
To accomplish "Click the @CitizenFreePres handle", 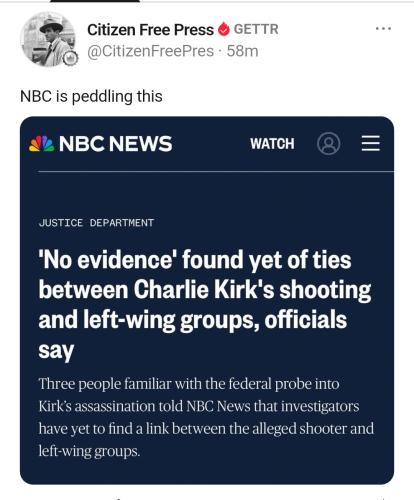I will pos(151,51).
